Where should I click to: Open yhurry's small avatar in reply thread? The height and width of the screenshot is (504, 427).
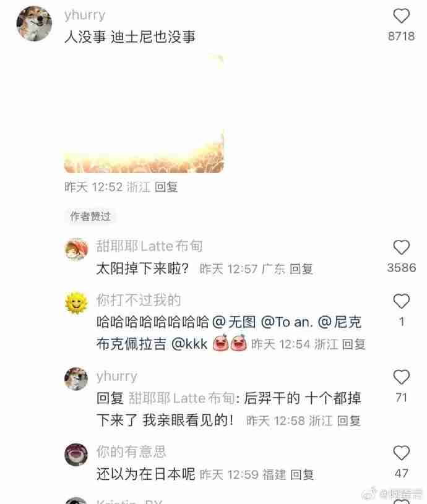tap(76, 378)
